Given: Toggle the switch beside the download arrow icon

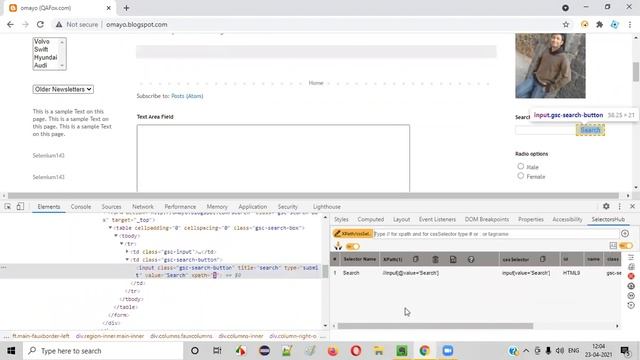Looking at the screenshot, I should coord(353,246).
